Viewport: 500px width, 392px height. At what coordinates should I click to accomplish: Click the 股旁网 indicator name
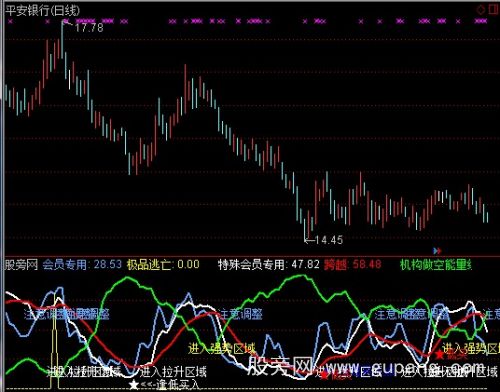tap(21, 265)
